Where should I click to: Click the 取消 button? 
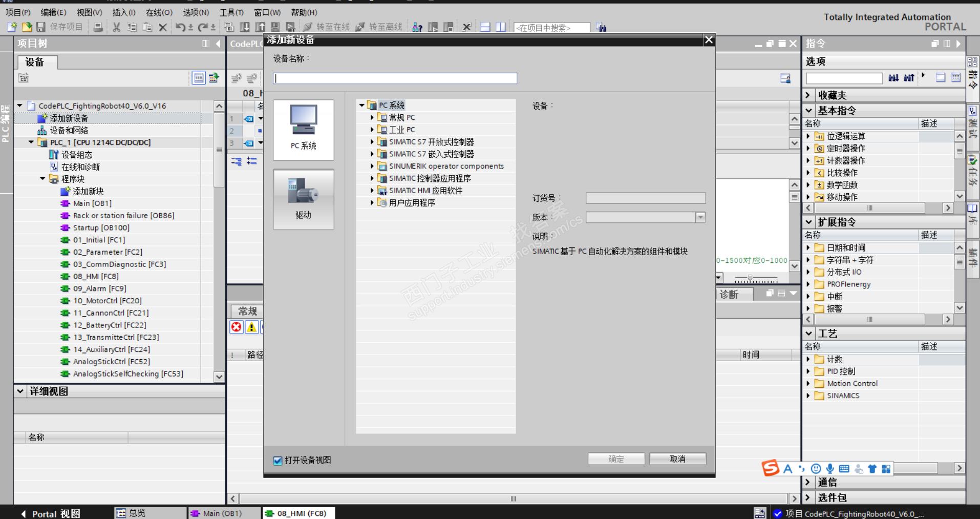[678, 459]
